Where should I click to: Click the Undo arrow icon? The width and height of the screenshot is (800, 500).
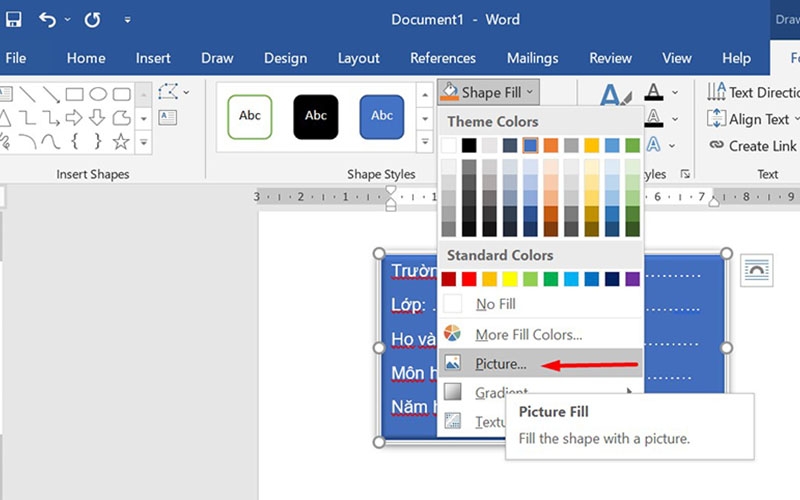(x=47, y=20)
